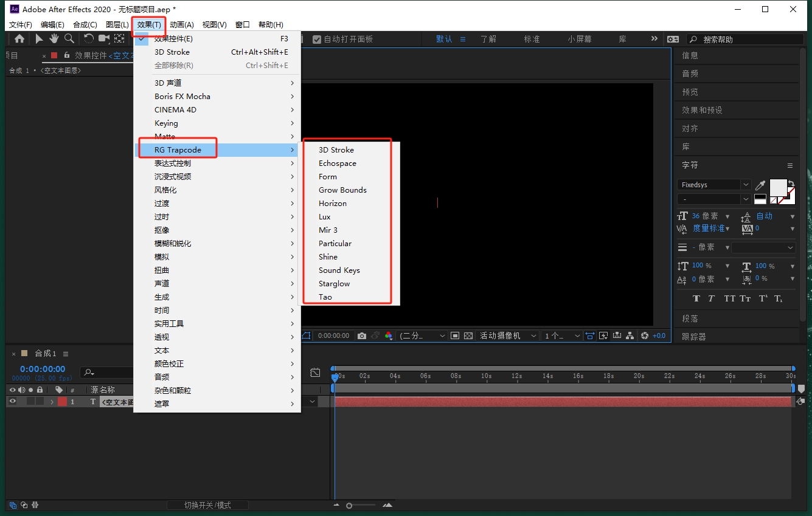Image resolution: width=812 pixels, height=516 pixels.
Task: Click the 0:00:00:00 timecode in the timeline
Action: click(43, 369)
